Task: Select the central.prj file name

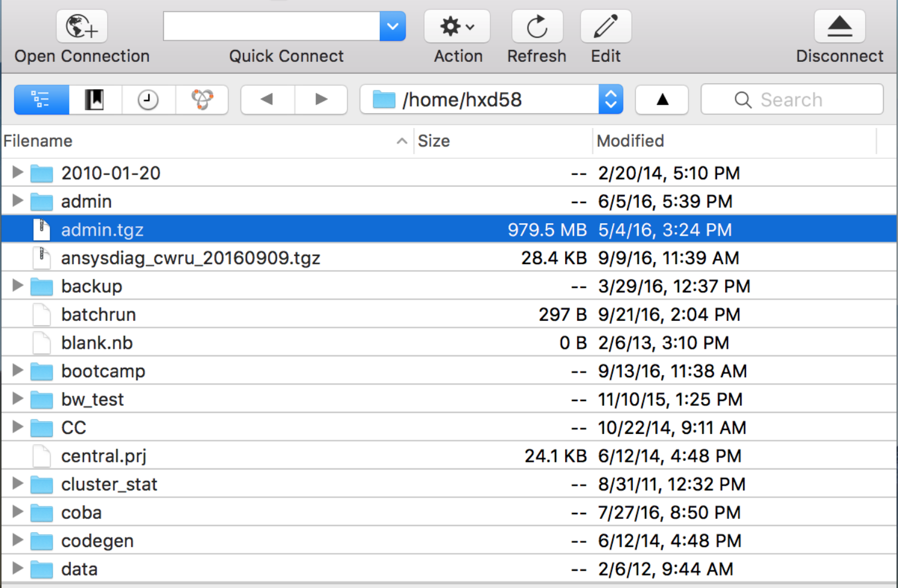Action: tap(104, 456)
